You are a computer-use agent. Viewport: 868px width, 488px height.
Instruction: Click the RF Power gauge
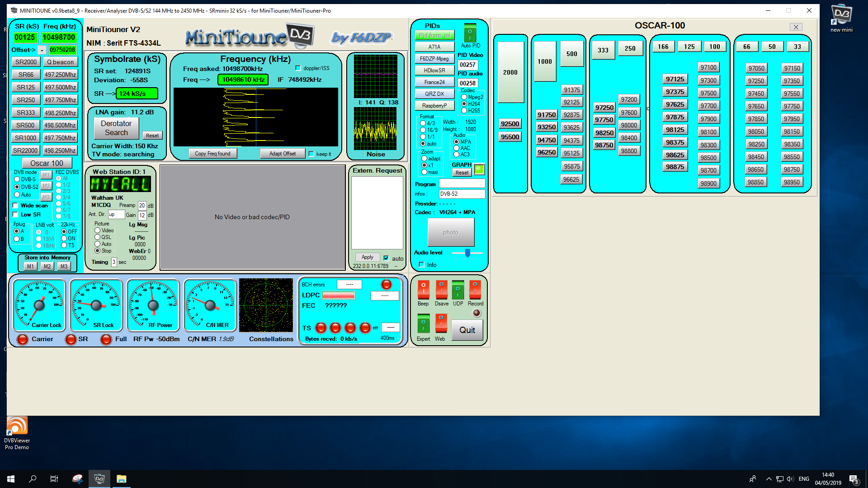pos(153,305)
